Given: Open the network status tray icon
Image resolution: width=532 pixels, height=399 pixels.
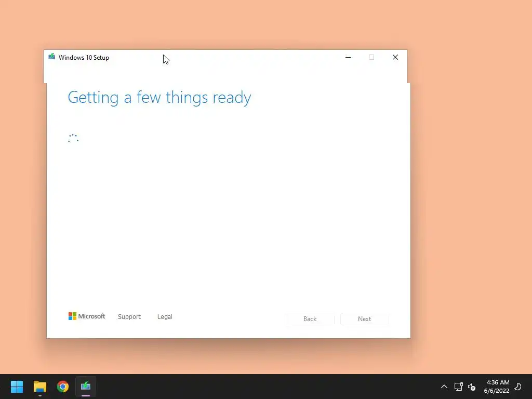Looking at the screenshot, I should point(458,387).
